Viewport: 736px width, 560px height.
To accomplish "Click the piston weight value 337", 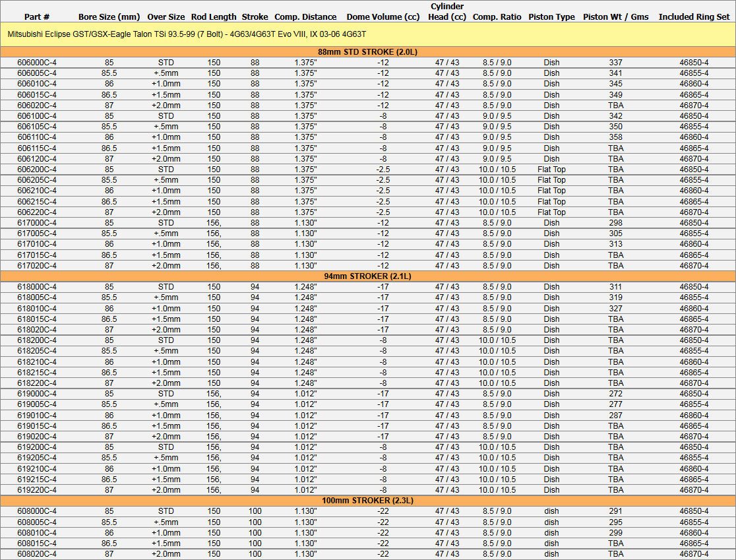I will point(615,63).
